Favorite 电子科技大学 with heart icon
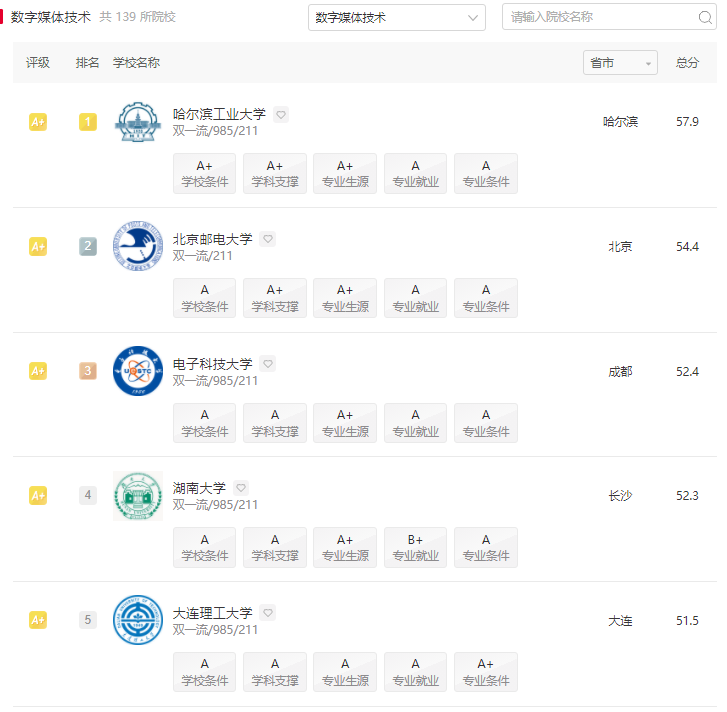This screenshot has width=727, height=712. coord(268,363)
